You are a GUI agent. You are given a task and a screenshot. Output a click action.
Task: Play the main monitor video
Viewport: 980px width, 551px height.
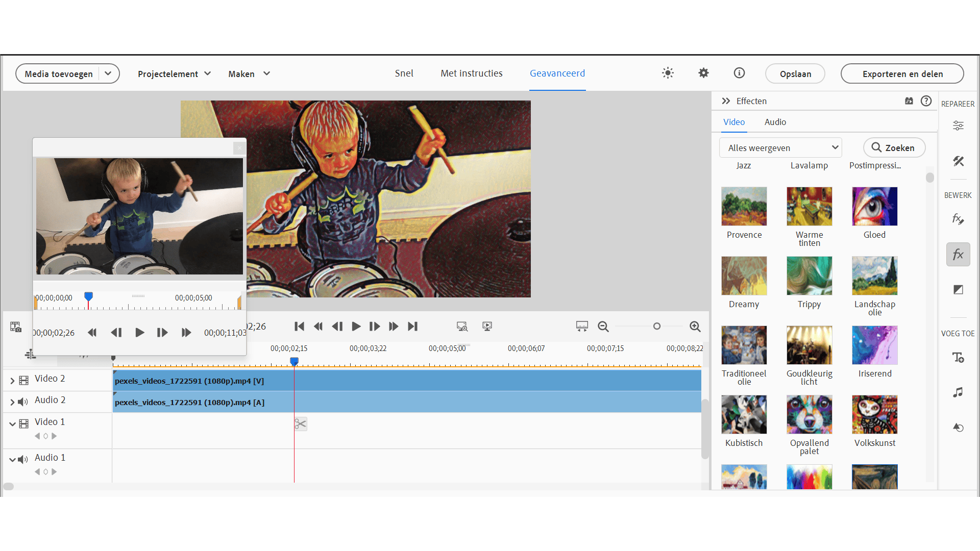(x=356, y=327)
